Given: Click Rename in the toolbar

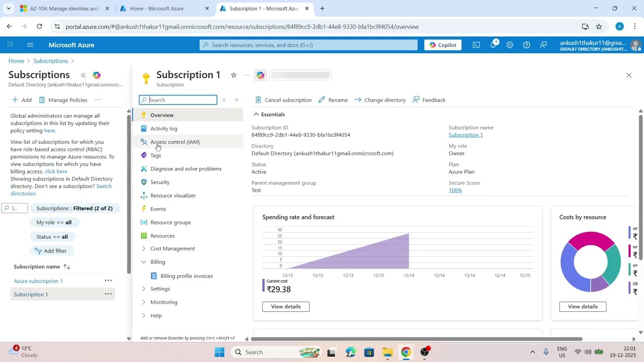Looking at the screenshot, I should click(x=333, y=100).
